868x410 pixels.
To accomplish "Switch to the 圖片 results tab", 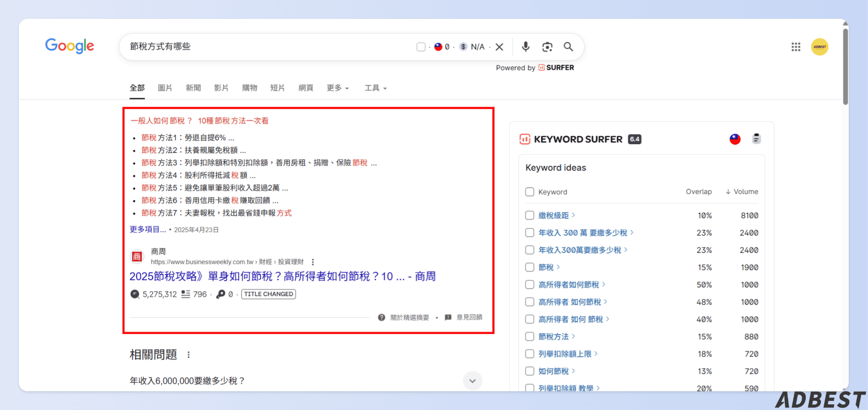I will [x=165, y=88].
